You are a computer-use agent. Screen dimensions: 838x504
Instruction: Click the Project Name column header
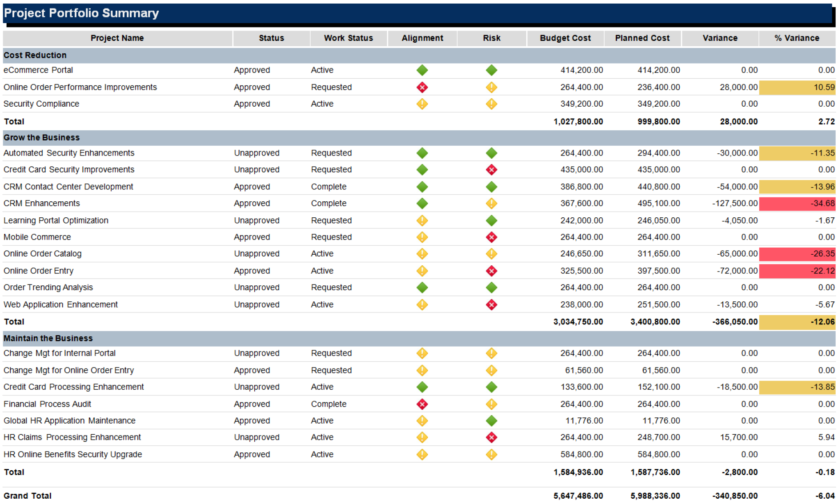[x=117, y=38]
